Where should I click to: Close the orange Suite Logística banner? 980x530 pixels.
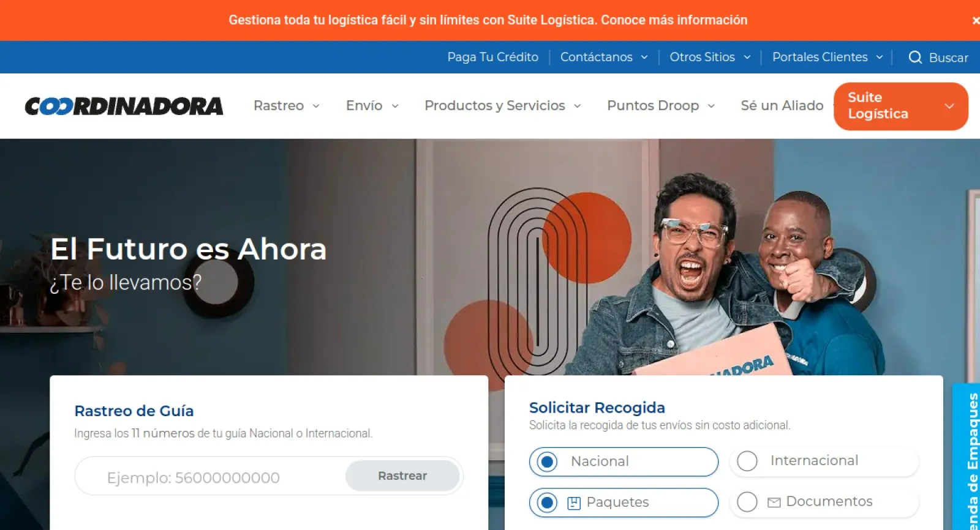coord(976,20)
